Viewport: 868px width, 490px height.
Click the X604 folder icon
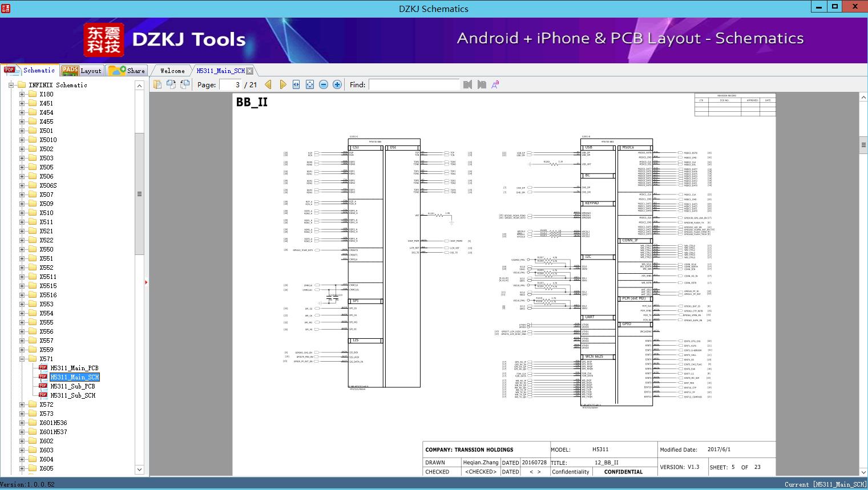[x=33, y=459]
